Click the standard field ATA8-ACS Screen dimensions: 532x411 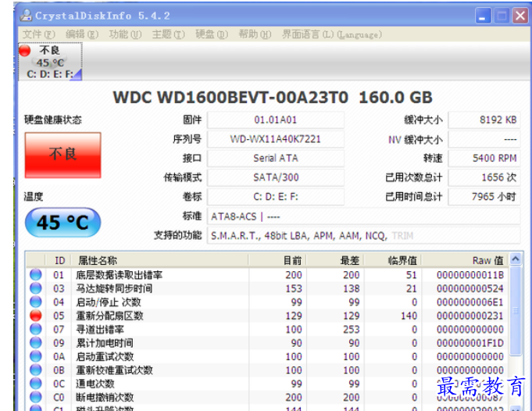tap(364, 216)
